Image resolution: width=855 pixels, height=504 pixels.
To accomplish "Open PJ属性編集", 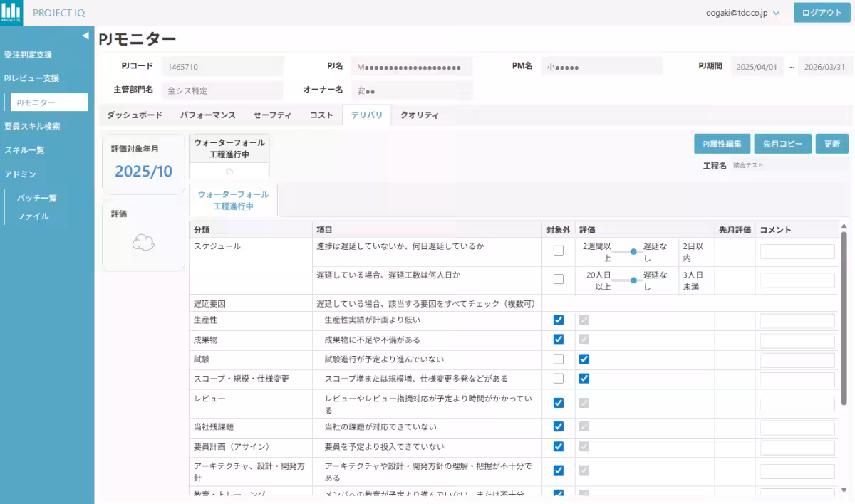I will 720,143.
